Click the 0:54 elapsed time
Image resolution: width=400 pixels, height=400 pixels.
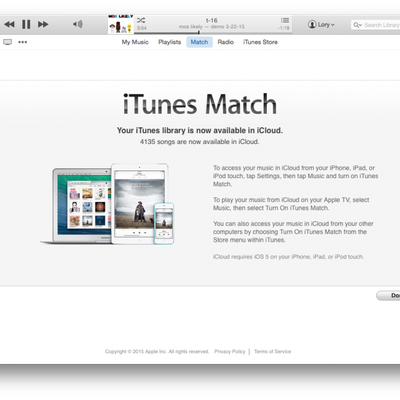[x=142, y=28]
